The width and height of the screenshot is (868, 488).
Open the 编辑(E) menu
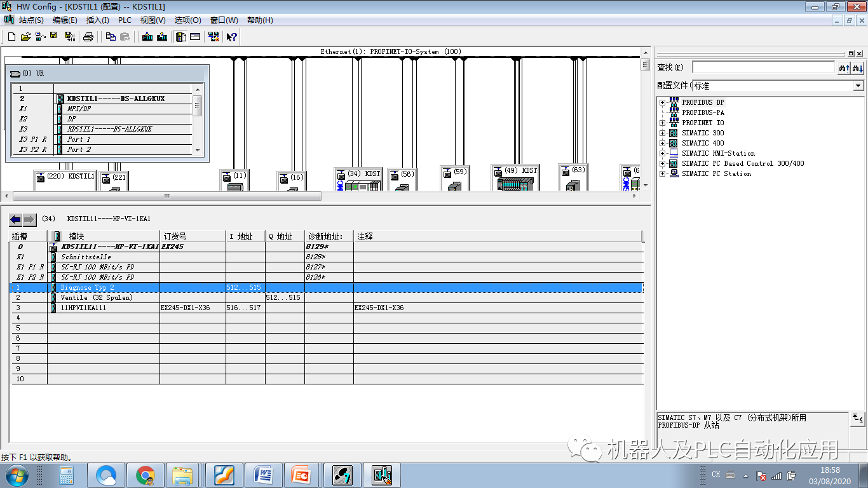(x=65, y=20)
